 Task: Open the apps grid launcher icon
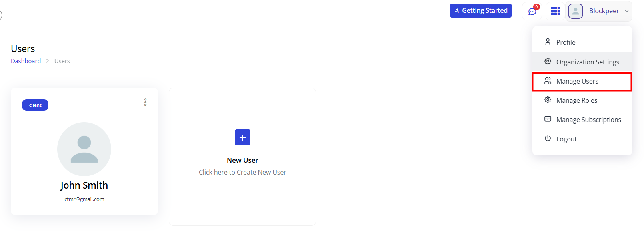click(x=555, y=11)
